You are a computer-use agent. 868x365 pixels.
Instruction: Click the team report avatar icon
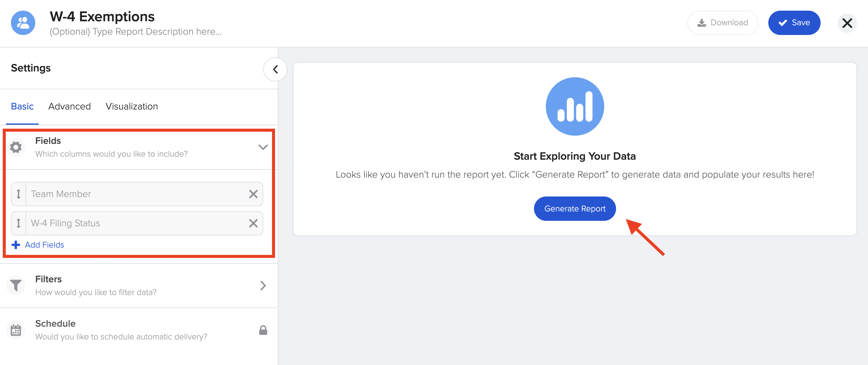click(23, 23)
